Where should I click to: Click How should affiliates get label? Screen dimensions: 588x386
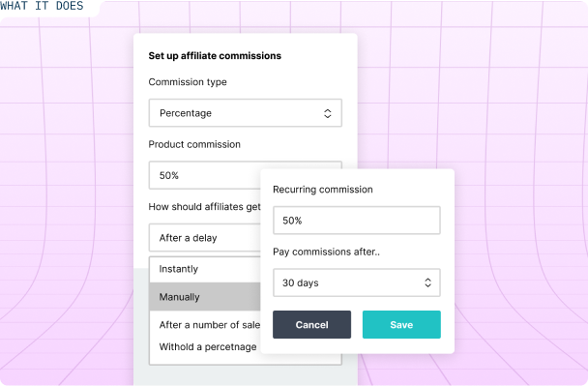point(204,207)
